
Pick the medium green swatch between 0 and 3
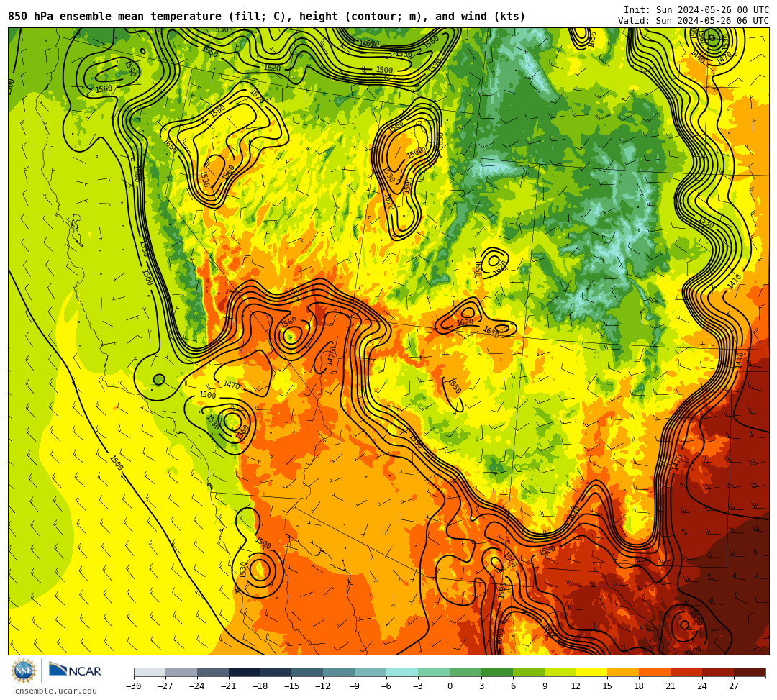pyautogui.click(x=465, y=672)
